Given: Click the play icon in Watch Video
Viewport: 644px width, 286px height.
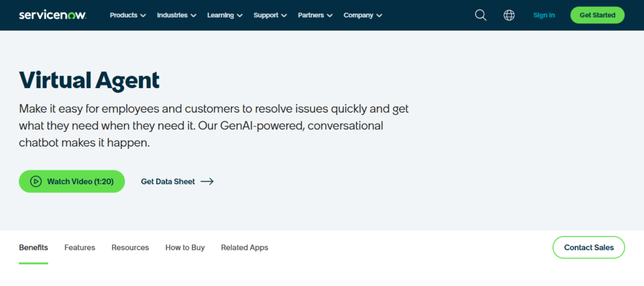Looking at the screenshot, I should 36,182.
